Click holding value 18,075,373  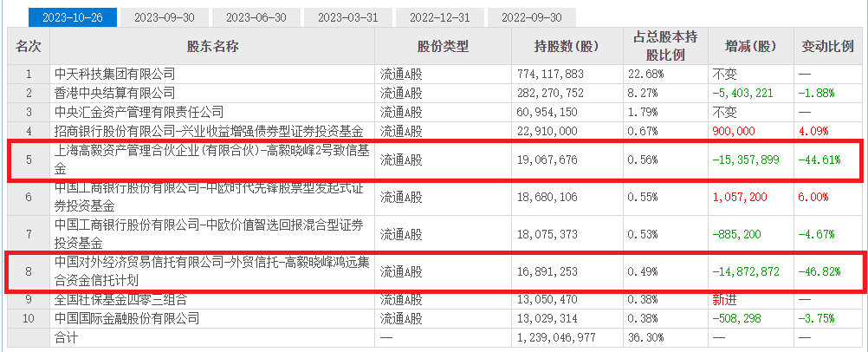click(x=547, y=234)
